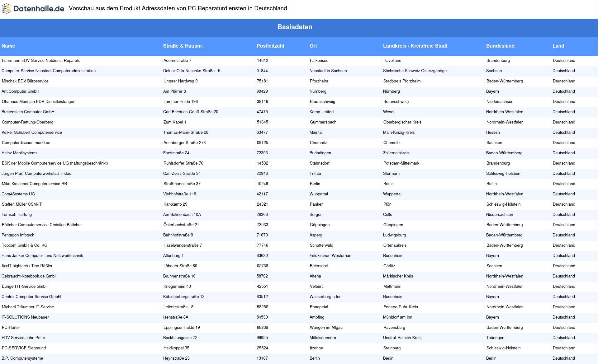Click Volker Schubert Computerservice entry

click(32, 133)
